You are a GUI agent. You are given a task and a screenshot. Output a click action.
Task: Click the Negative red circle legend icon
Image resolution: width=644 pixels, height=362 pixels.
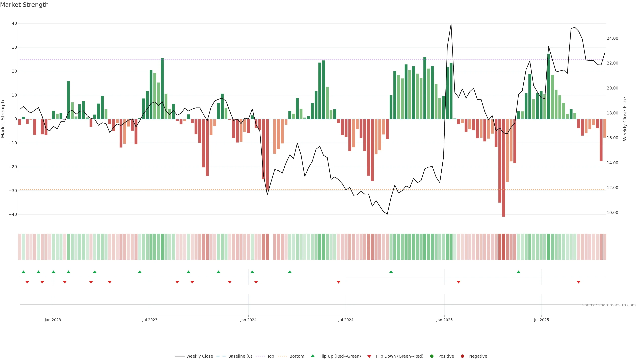pos(462,356)
